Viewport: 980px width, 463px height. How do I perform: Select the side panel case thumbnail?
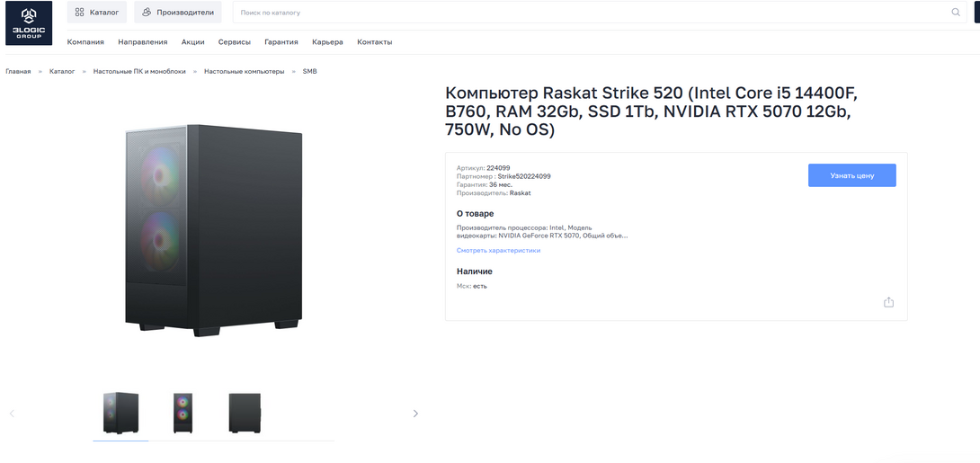245,413
